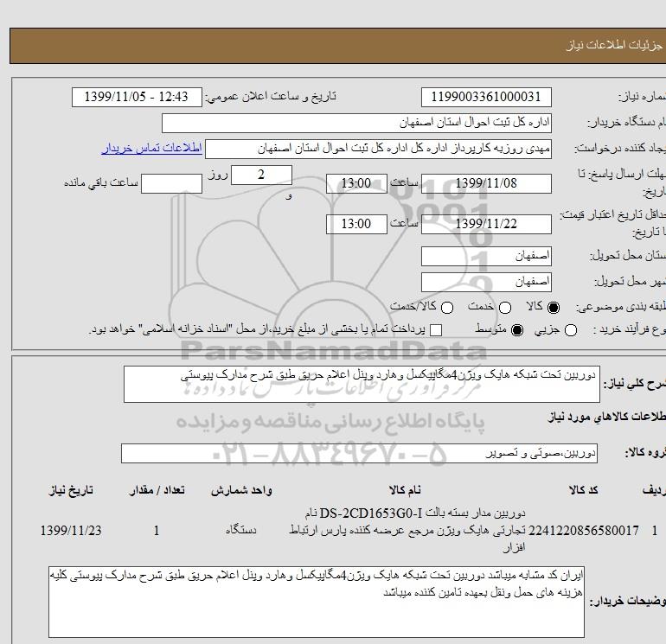Open the buyer contact information link

pos(152,148)
